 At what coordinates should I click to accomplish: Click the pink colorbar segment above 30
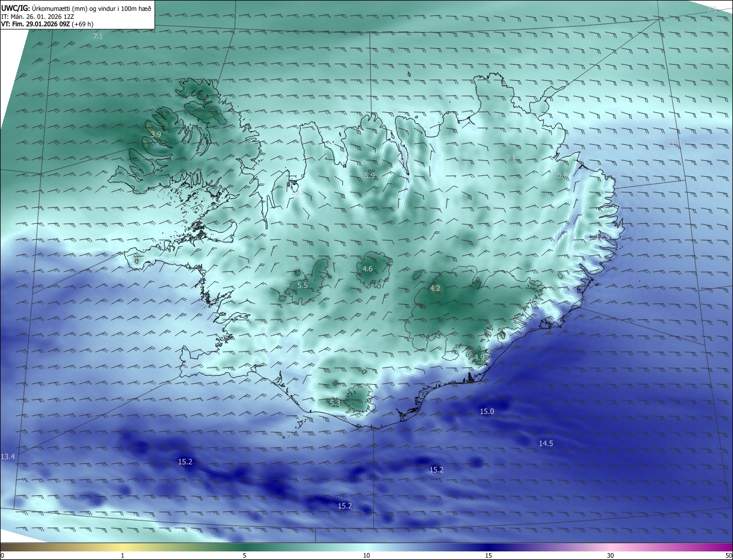coord(610,547)
